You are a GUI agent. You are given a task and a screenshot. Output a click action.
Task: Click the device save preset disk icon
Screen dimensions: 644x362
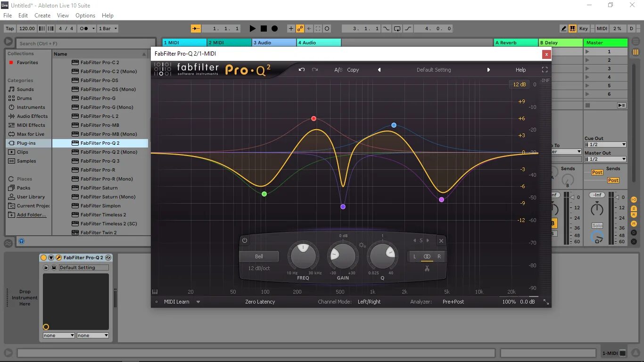[x=54, y=267]
